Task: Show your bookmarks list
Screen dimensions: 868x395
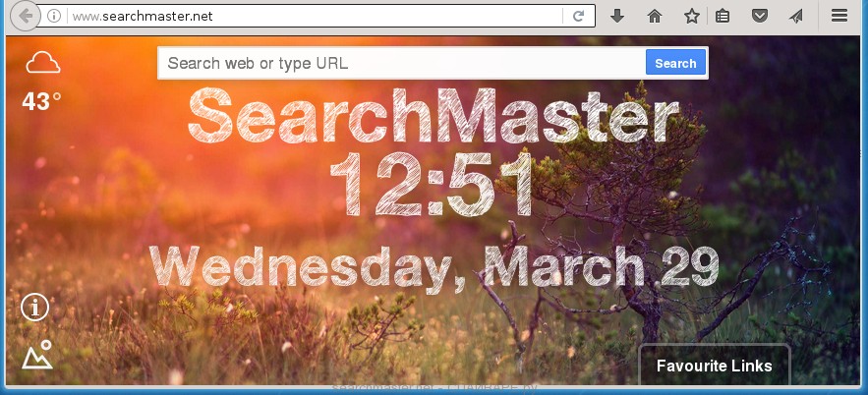Action: point(723,16)
